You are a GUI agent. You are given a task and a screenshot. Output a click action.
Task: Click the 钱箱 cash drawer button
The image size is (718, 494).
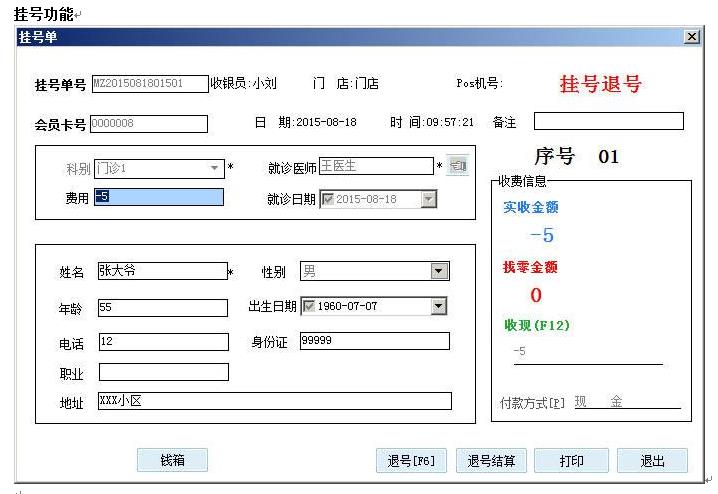[172, 460]
